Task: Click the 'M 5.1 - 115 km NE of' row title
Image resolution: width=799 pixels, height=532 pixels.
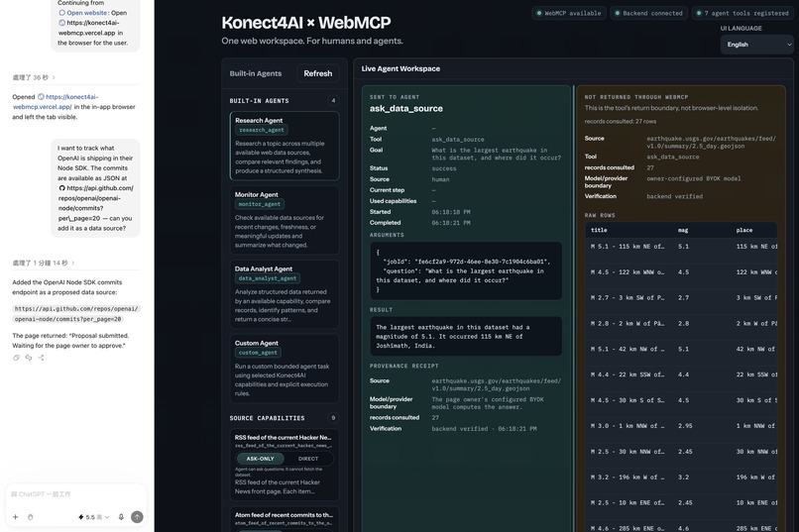Action: (628, 247)
